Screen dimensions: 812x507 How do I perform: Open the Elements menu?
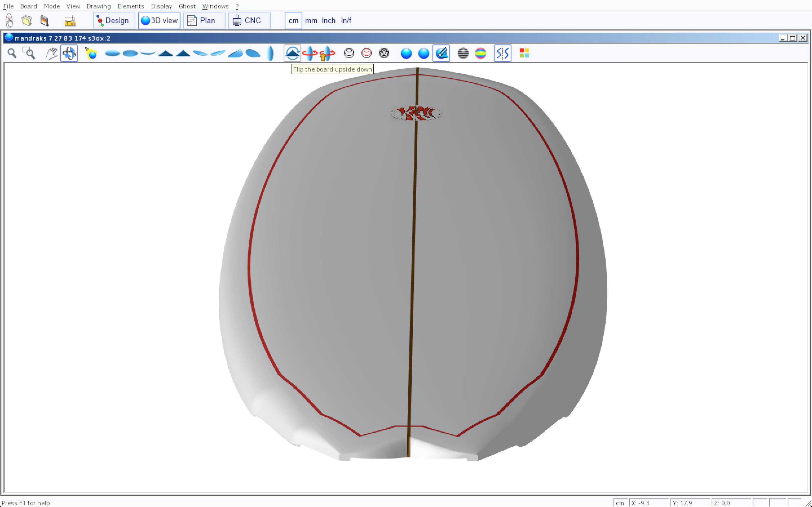(131, 6)
